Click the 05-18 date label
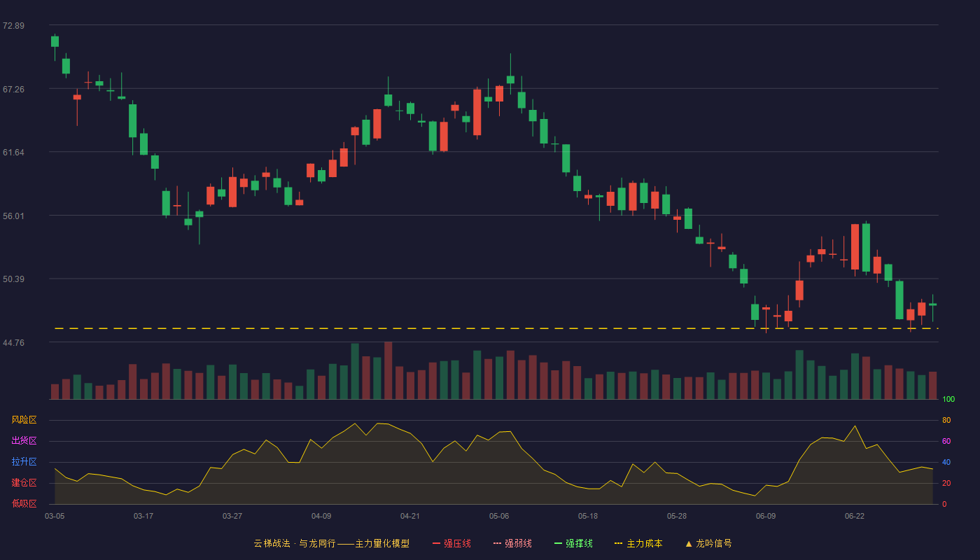Viewport: 980px width, 560px height. pos(588,516)
